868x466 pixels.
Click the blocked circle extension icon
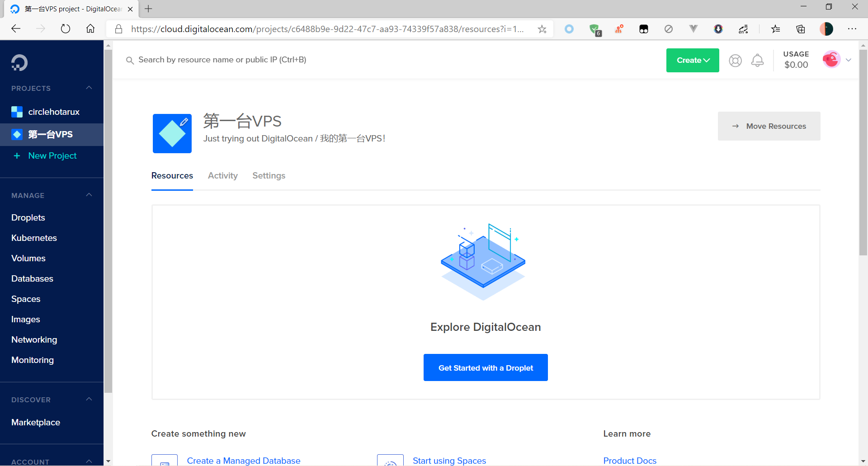(669, 29)
